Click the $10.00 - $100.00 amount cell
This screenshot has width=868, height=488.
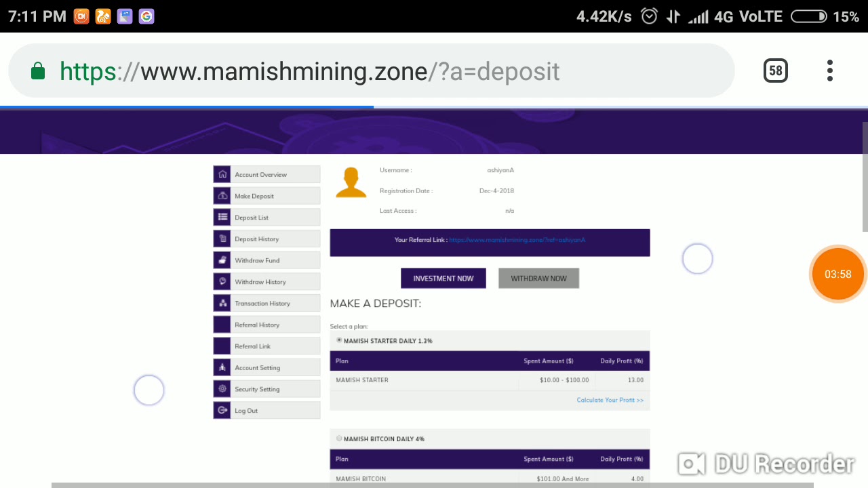coord(564,380)
